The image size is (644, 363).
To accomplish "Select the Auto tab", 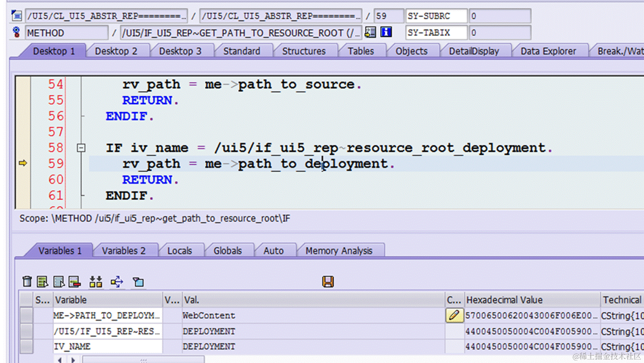I will coord(273,251).
